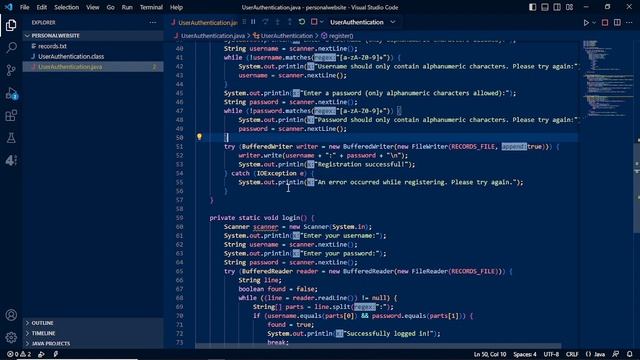Open UserAuthentication.class in the Explorer
The height and width of the screenshot is (360, 640).
point(93,56)
